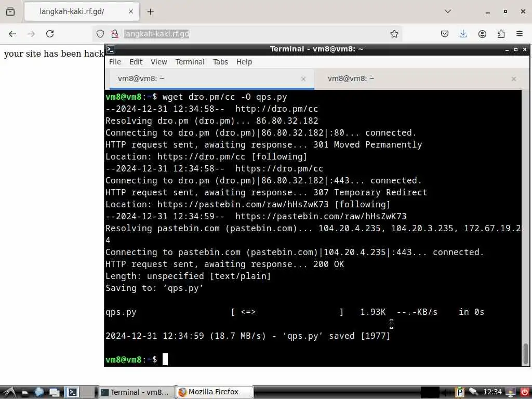Click the pastebin.com/raw/hHsZwK73 Location line

tap(248, 205)
